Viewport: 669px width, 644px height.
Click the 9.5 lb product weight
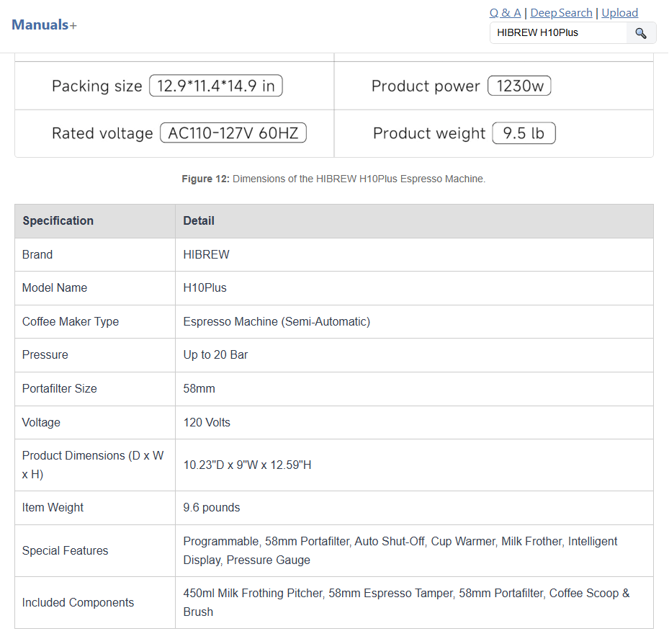524,133
